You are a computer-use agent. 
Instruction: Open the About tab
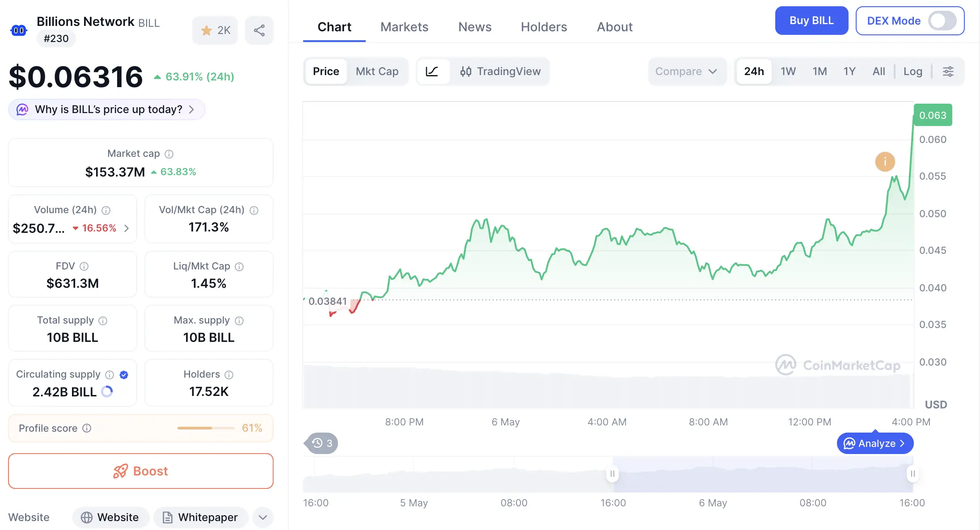(615, 27)
